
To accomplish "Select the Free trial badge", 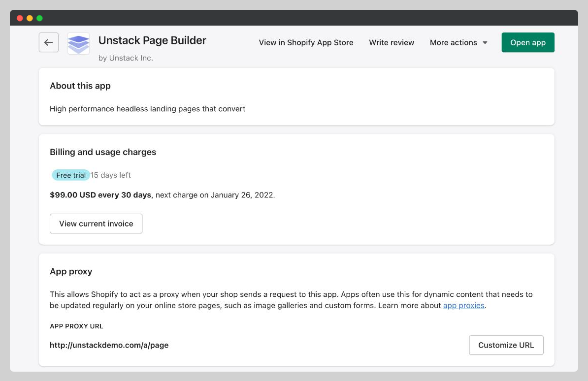I will pos(70,175).
